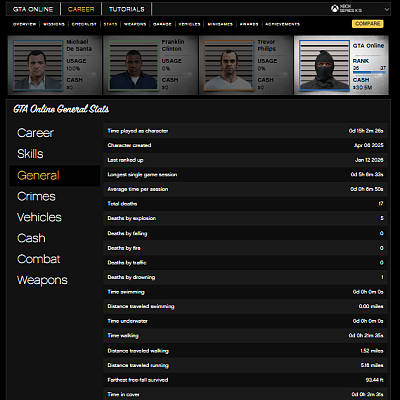The image size is (400, 400).
Task: Click the 'Deaths by drowning' label
Action: pyautogui.click(x=131, y=277)
